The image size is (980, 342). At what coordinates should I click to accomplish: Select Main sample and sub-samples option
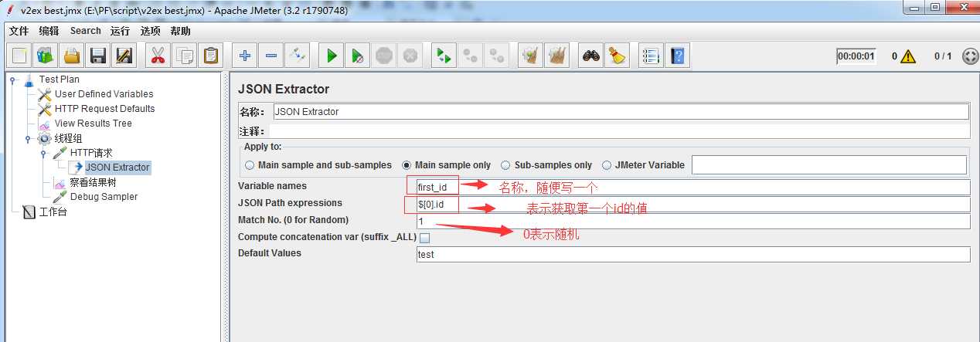pyautogui.click(x=318, y=165)
